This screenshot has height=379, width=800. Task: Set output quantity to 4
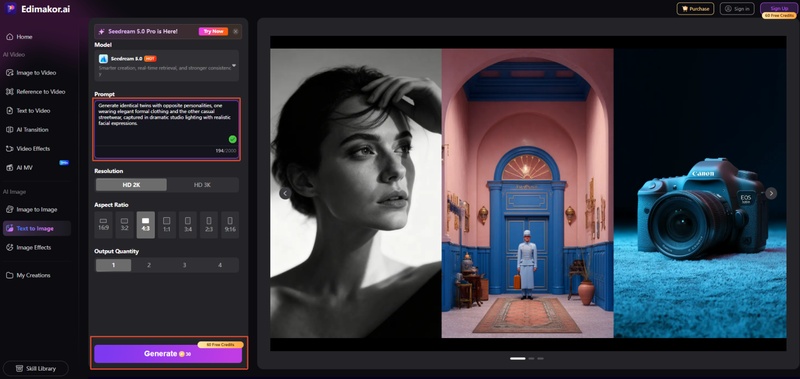(220, 265)
